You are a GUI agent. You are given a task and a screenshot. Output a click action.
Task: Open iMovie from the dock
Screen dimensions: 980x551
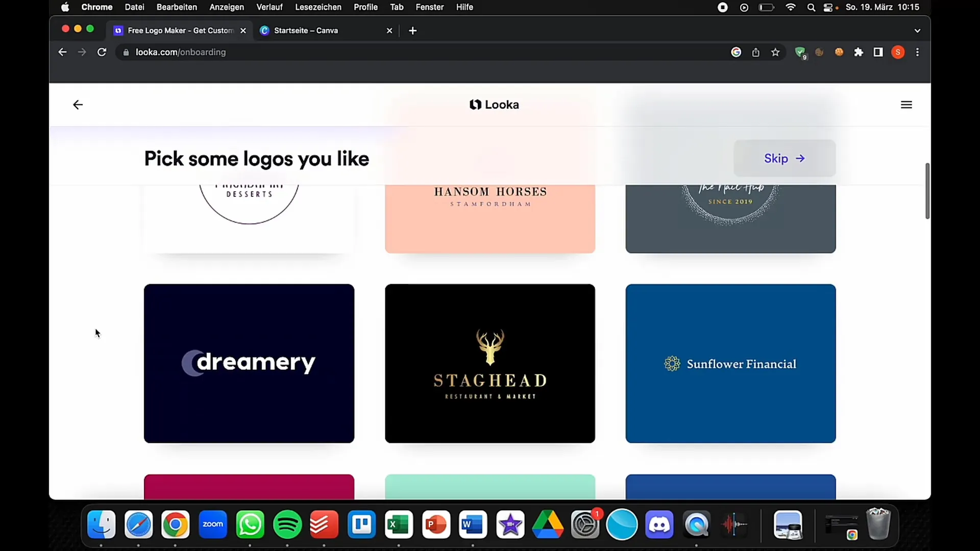tap(510, 524)
